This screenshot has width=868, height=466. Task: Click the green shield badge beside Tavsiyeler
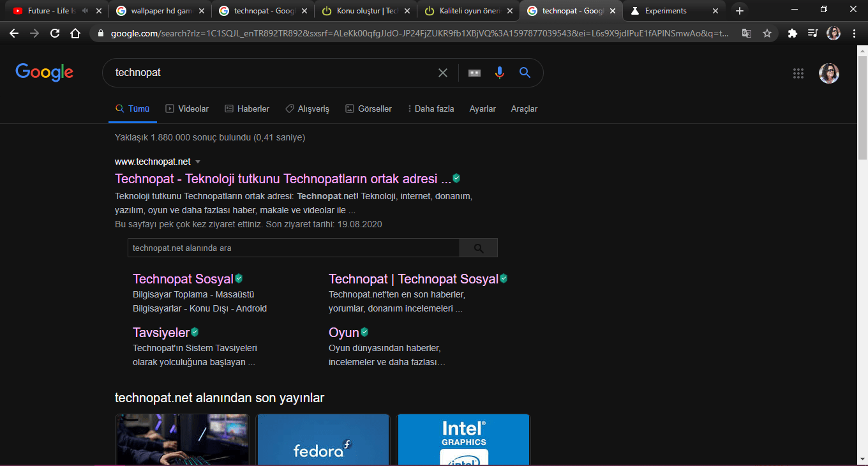195,332
